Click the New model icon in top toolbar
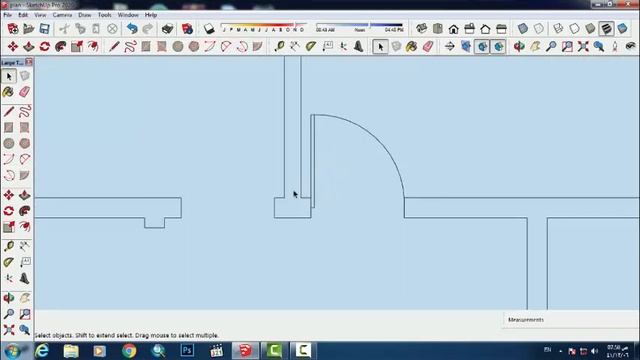640x360 pixels. (13, 29)
